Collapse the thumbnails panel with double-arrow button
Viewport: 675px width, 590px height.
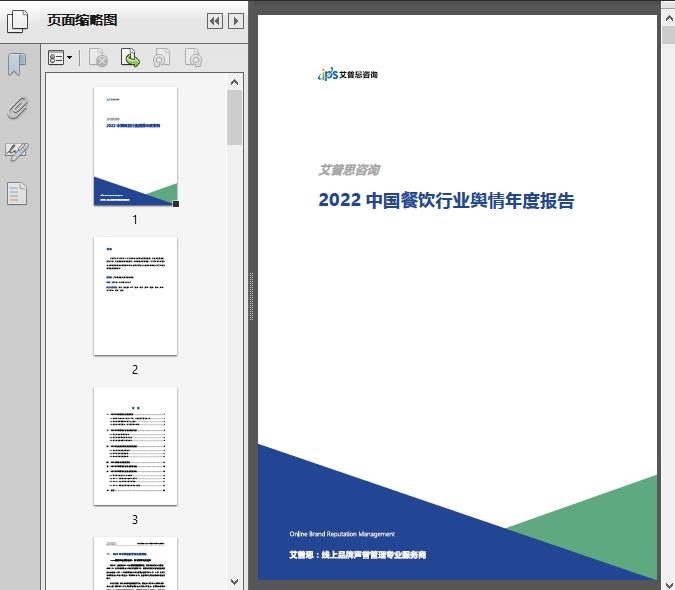point(215,21)
